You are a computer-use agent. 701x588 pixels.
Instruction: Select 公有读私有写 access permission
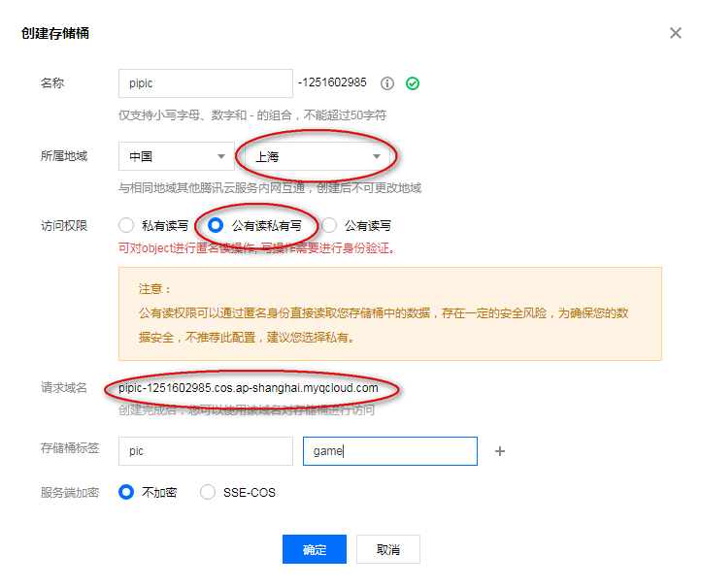(x=216, y=225)
